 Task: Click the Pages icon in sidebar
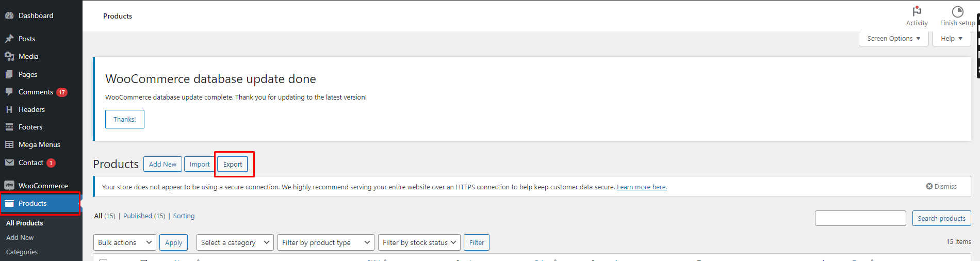9,74
